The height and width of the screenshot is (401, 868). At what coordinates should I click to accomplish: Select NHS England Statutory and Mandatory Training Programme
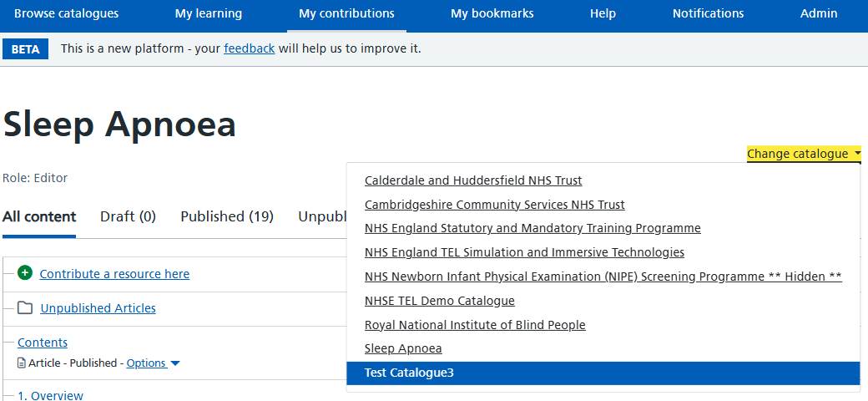(532, 228)
